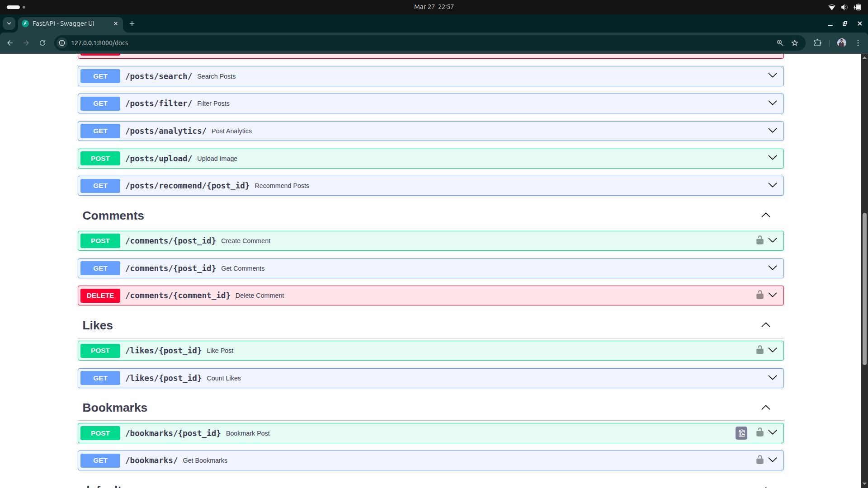Viewport: 868px width, 488px height.
Task: Open the zoom magnifier icon in address bar
Action: point(780,43)
